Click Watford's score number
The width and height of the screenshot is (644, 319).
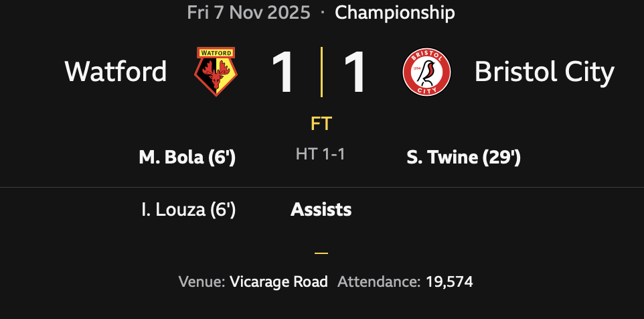(x=282, y=72)
